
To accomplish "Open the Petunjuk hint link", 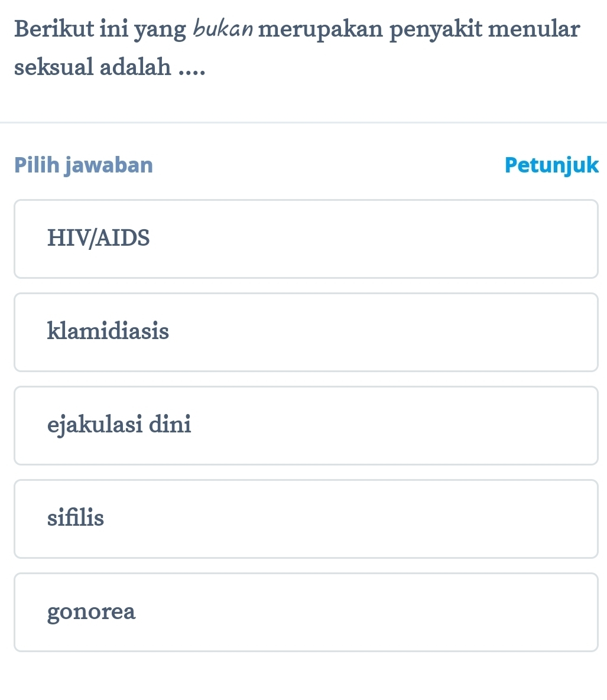I will tap(552, 165).
